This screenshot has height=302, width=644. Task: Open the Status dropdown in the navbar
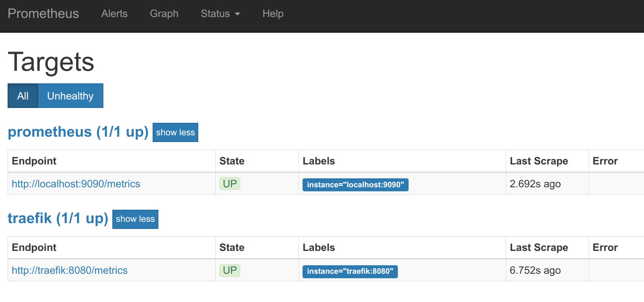(x=220, y=14)
